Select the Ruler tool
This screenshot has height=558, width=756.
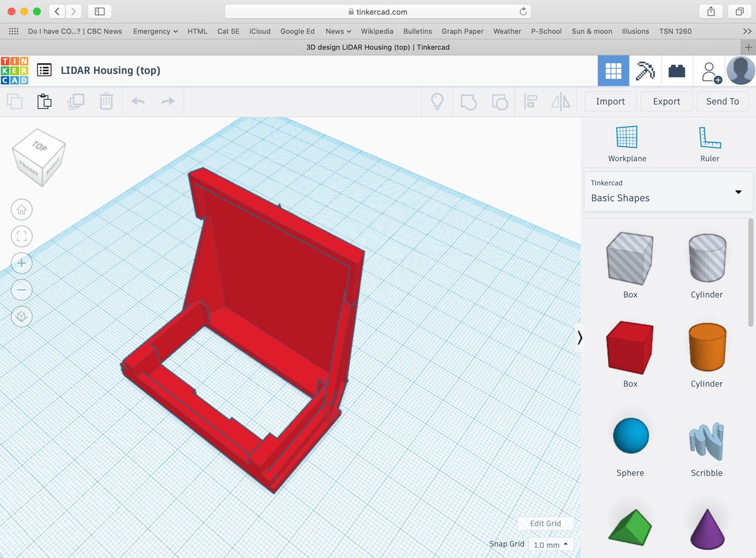[709, 144]
